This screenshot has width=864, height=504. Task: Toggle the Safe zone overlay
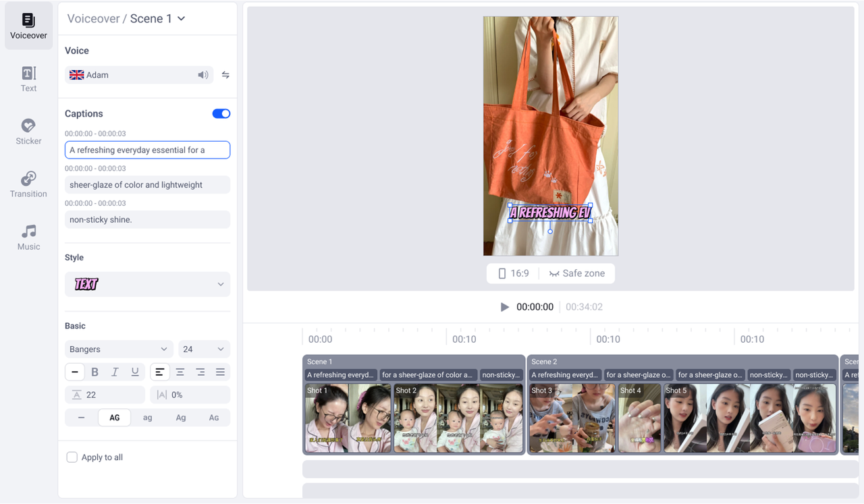tap(577, 273)
